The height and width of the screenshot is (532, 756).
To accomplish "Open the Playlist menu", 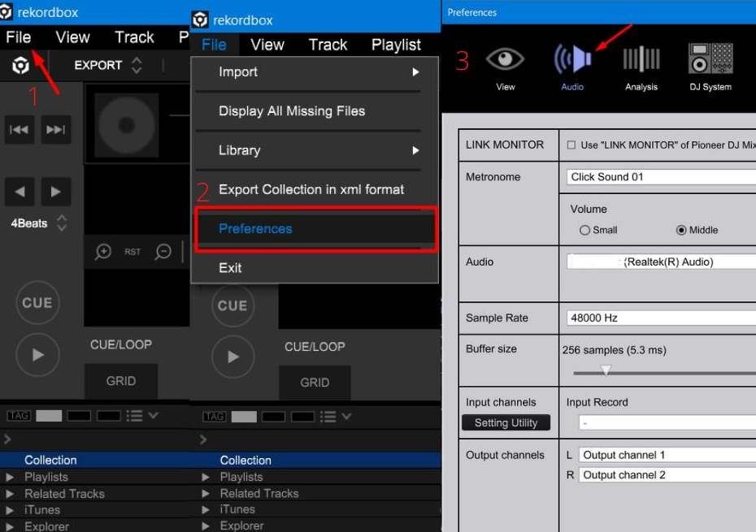I will tap(396, 45).
